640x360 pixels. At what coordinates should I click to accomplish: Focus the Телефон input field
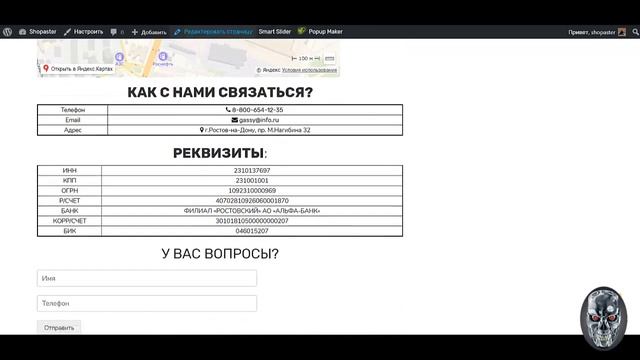point(147,304)
